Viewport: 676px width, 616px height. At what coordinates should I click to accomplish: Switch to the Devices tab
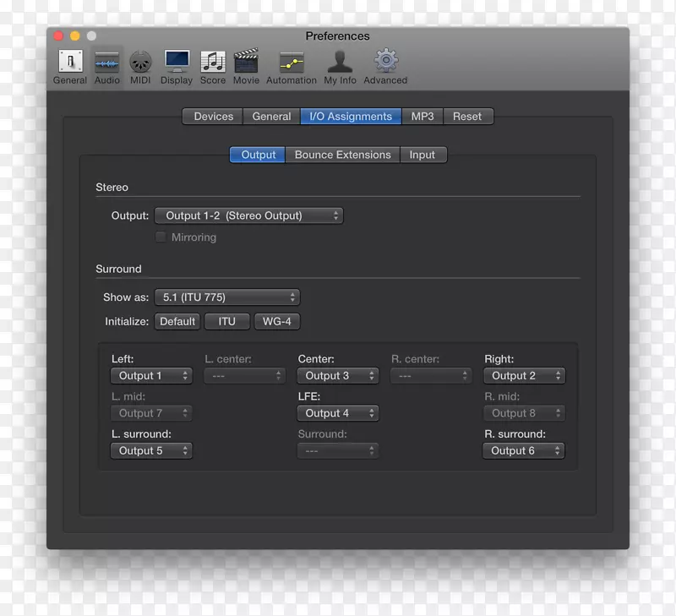[x=211, y=116]
